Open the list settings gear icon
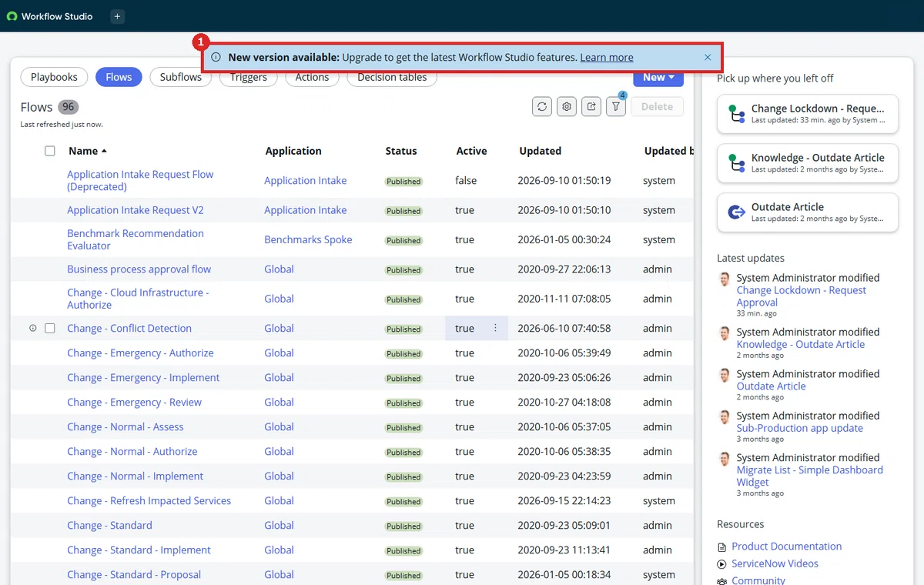This screenshot has height=585, width=924. click(567, 107)
